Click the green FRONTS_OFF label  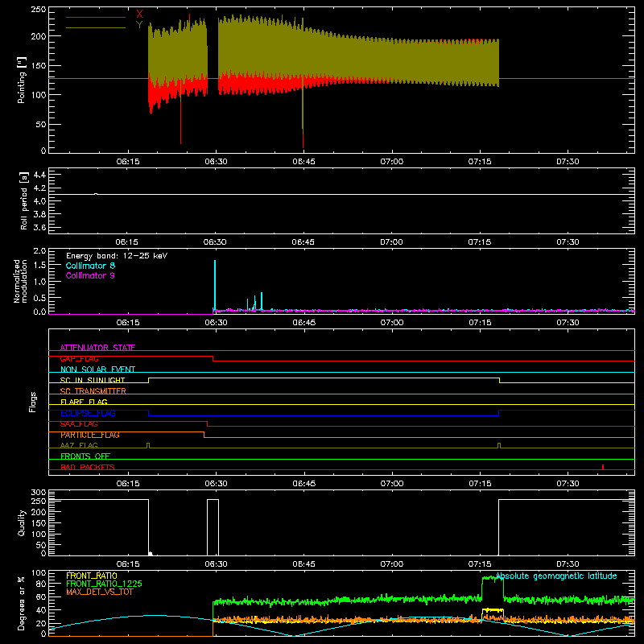85,456
